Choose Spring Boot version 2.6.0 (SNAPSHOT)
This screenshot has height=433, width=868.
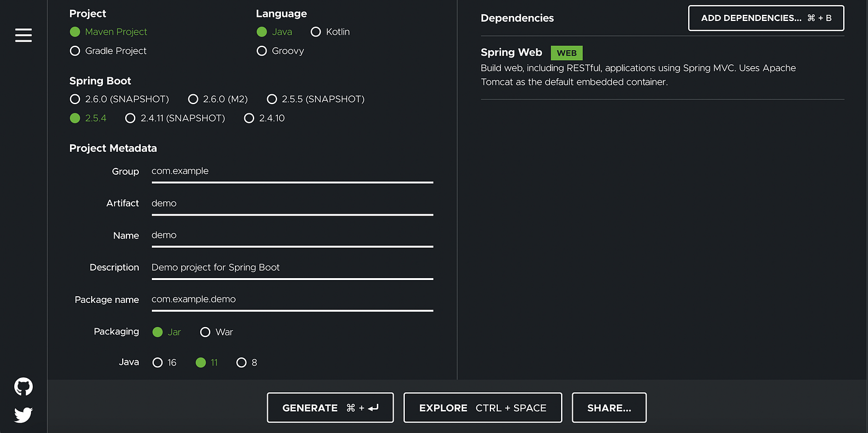pyautogui.click(x=75, y=98)
